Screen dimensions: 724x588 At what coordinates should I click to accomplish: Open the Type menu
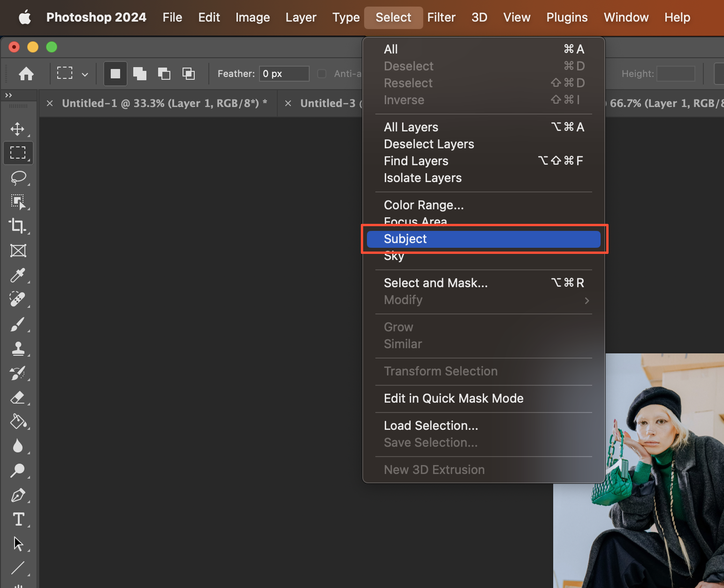click(346, 17)
